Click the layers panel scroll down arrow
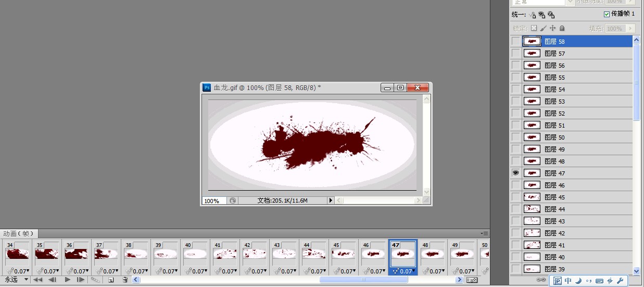This screenshot has width=644, height=287. [636, 270]
